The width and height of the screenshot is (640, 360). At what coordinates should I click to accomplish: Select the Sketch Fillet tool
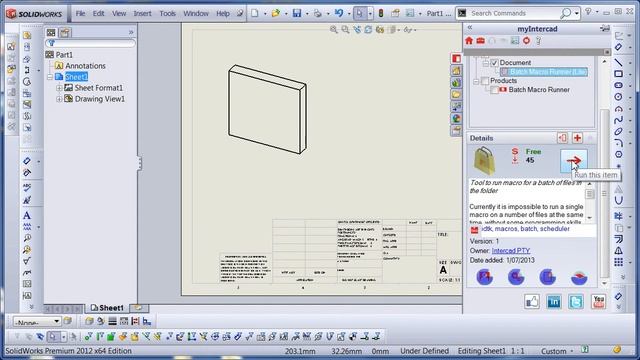tap(618, 143)
